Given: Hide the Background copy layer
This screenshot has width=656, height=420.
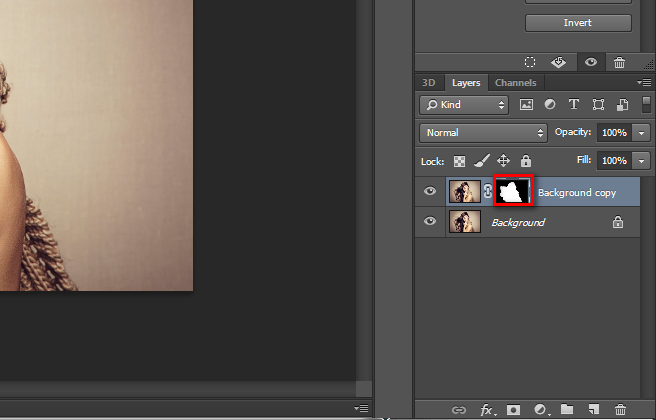Looking at the screenshot, I should (x=430, y=191).
